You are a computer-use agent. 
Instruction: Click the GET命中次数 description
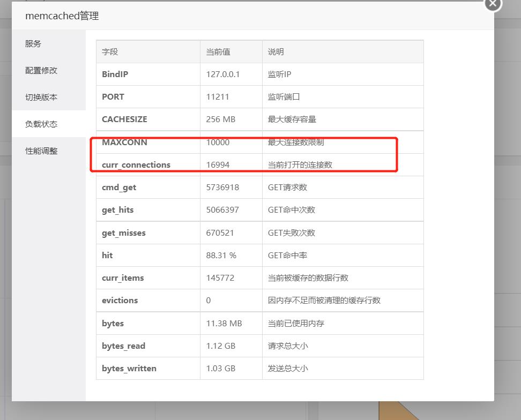pos(292,210)
